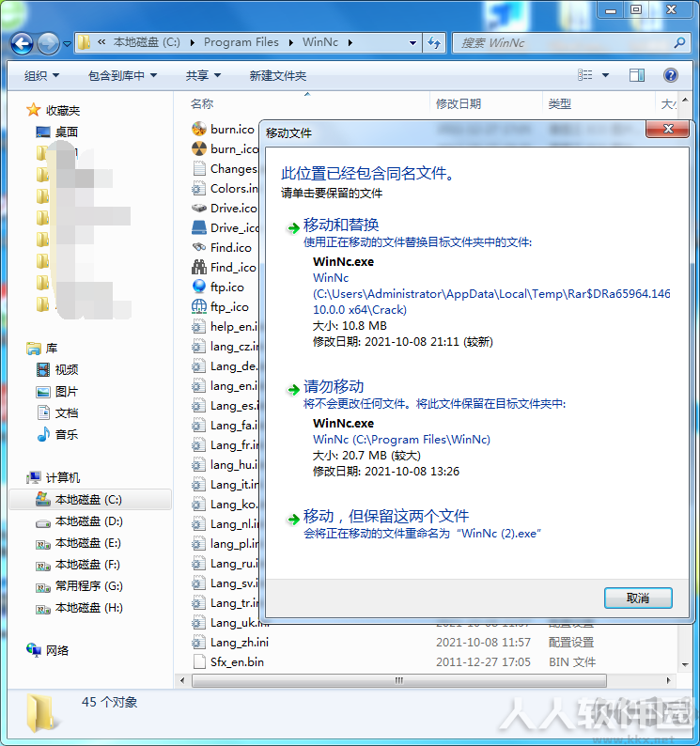Close the 移动文件 dialog
The height and width of the screenshot is (746, 700).
668,129
